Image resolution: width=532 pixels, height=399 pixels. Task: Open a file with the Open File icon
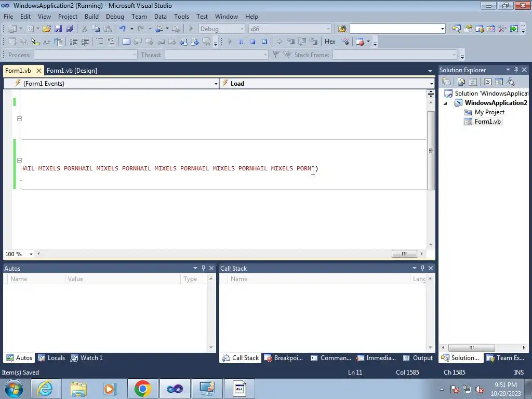pyautogui.click(x=46, y=29)
